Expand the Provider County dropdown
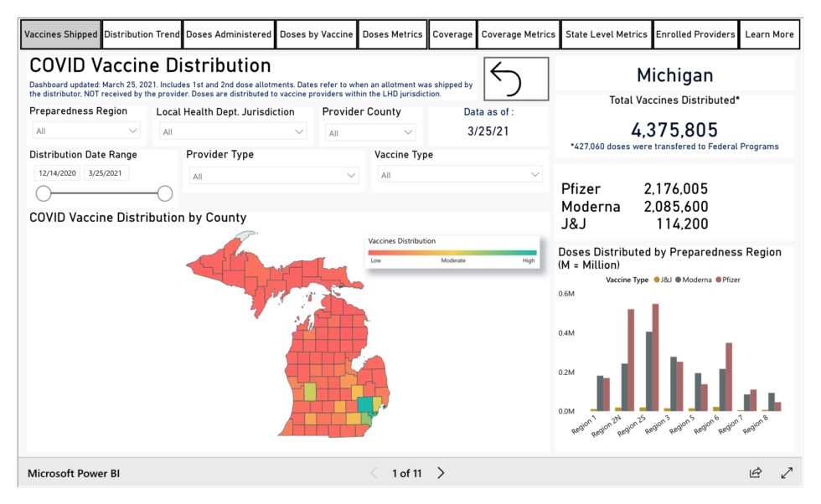 (370, 131)
